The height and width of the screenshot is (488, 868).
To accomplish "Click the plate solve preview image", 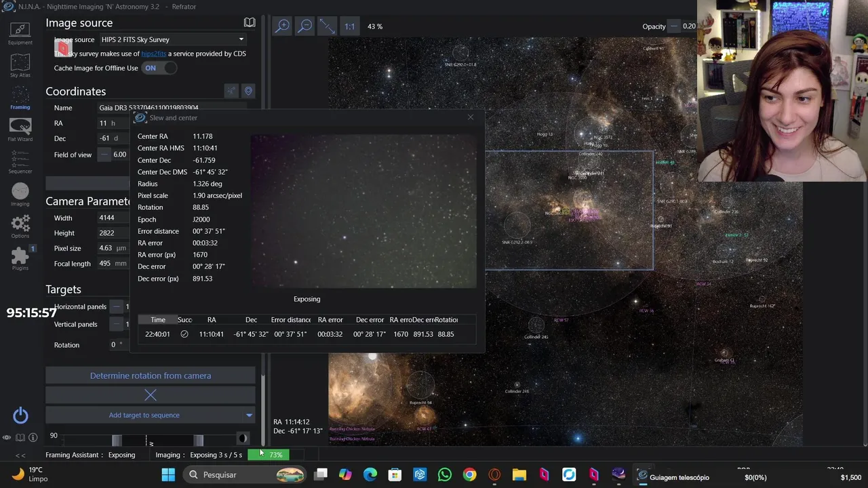I will click(x=364, y=211).
